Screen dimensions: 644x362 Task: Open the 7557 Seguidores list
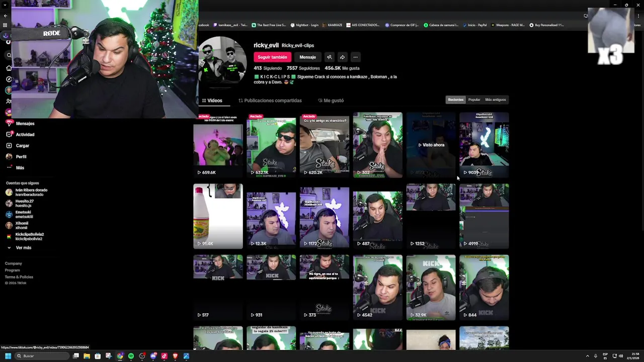pyautogui.click(x=303, y=68)
